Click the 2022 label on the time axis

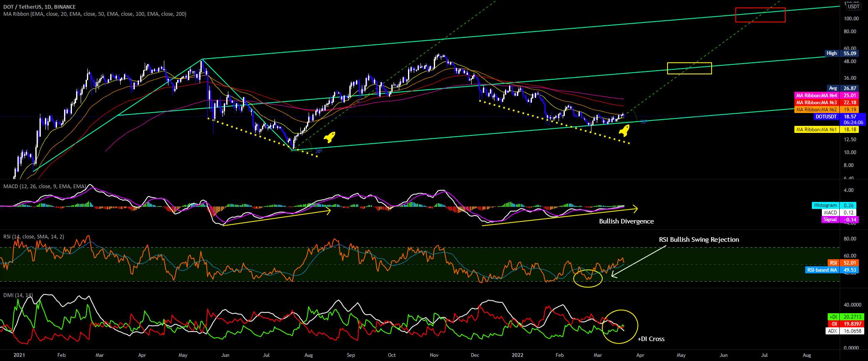[518, 355]
